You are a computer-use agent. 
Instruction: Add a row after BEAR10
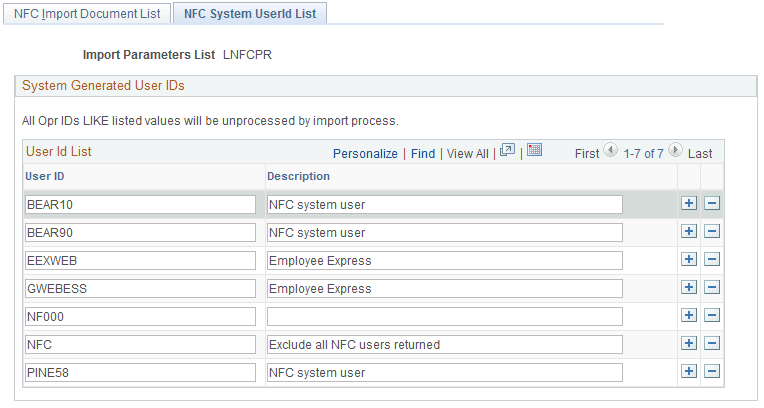pyautogui.click(x=688, y=204)
